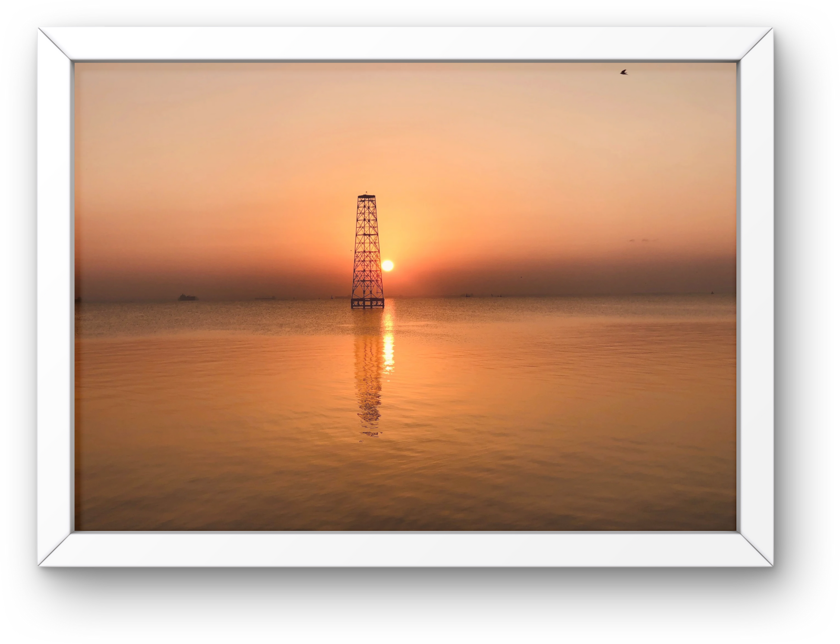Click the tower's platform base at waterline
840x644 pixels.
click(367, 303)
